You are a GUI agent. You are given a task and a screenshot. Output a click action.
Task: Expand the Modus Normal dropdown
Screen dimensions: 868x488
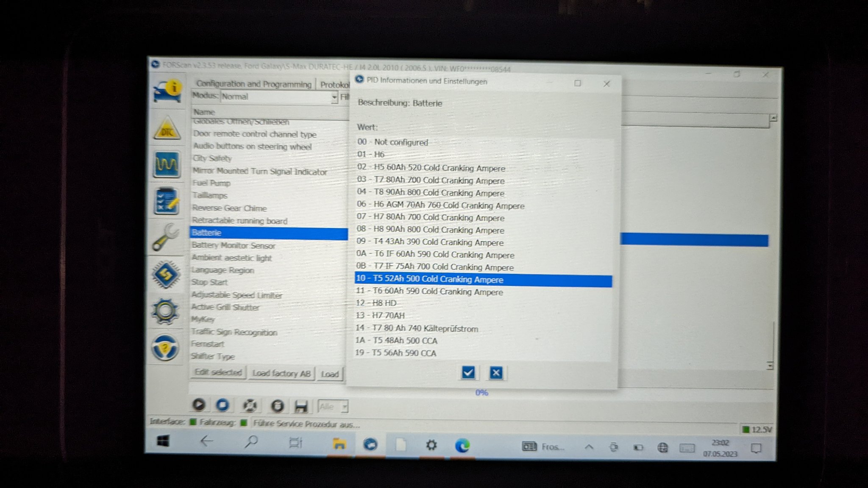pos(334,97)
